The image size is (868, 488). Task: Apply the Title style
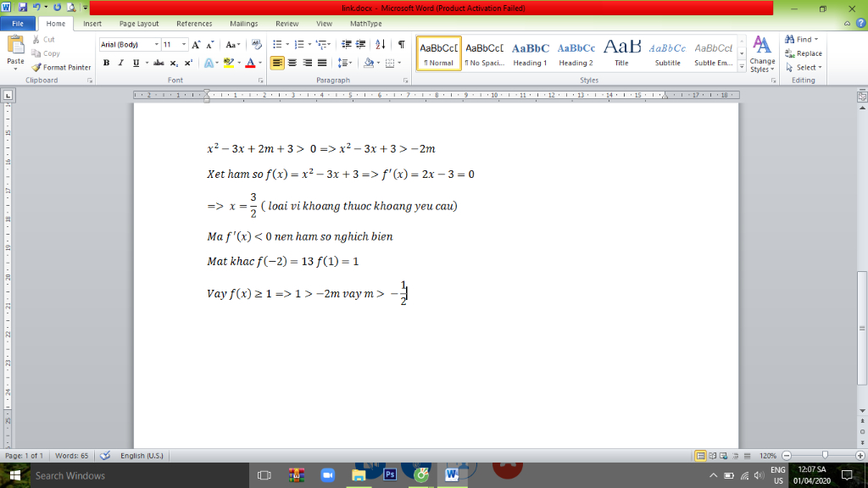[x=621, y=53]
